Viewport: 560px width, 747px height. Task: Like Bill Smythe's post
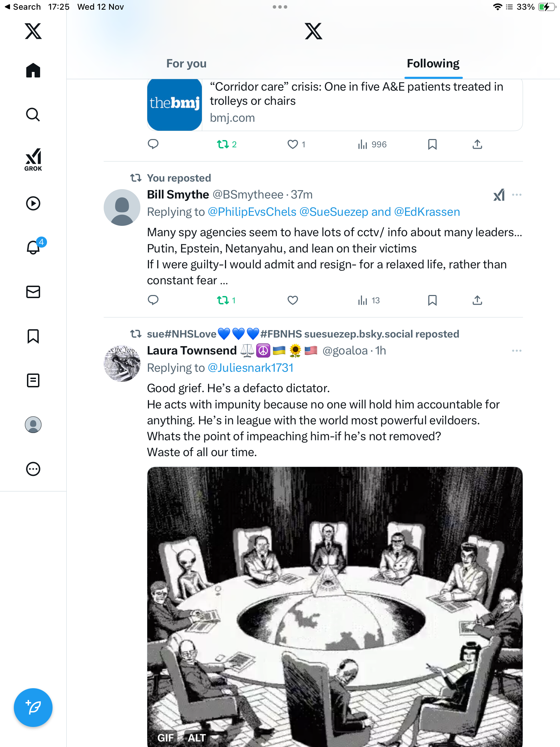pyautogui.click(x=293, y=300)
